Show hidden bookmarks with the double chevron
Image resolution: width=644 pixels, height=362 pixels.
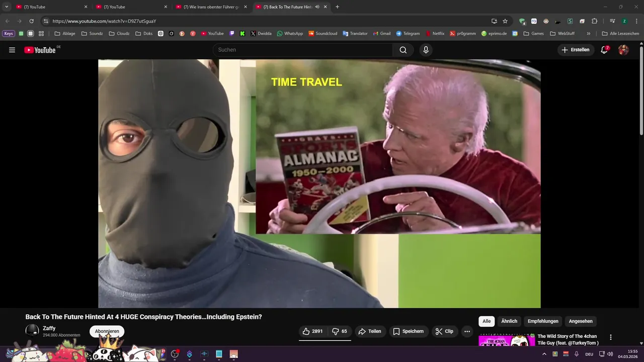click(589, 34)
